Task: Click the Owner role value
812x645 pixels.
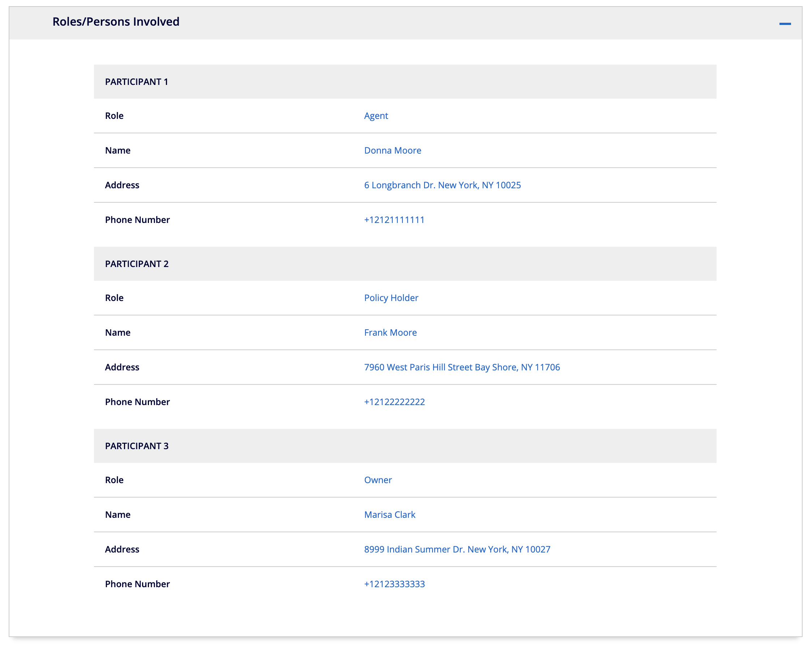Action: [x=377, y=480]
